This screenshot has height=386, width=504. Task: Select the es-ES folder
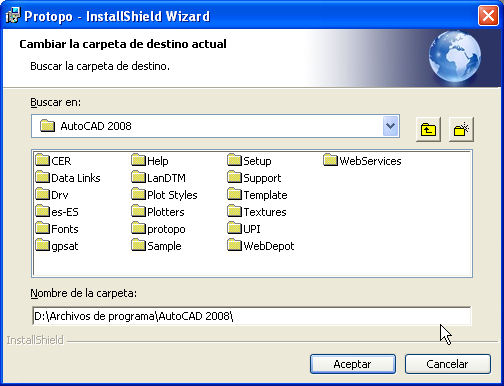click(x=57, y=212)
